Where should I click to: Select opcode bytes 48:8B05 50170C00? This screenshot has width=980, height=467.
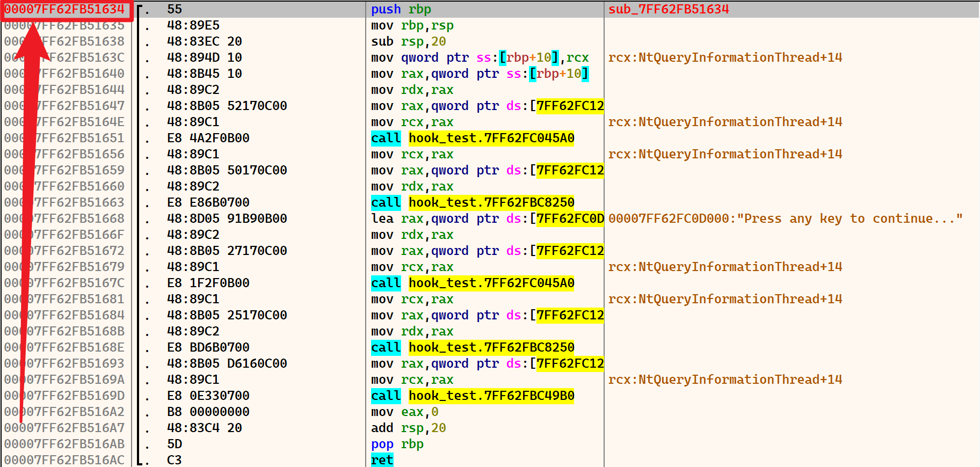point(227,171)
